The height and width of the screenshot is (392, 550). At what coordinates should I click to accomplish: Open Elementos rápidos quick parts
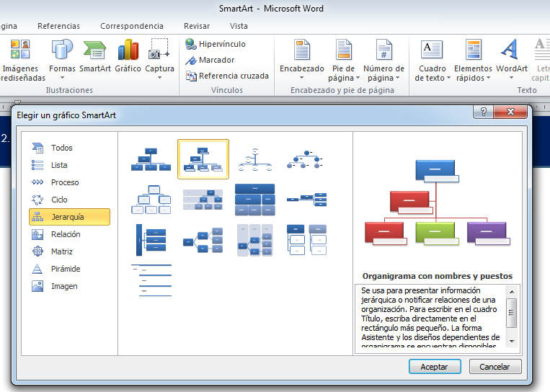point(473,61)
